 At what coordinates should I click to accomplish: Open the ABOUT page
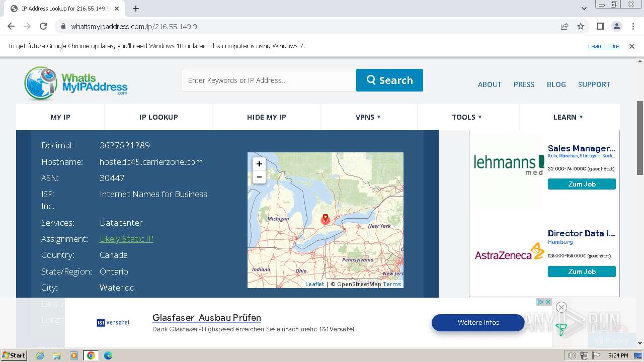(x=490, y=84)
